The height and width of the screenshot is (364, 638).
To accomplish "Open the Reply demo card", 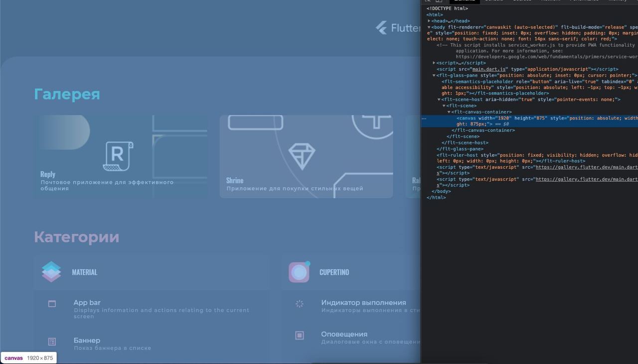I will pyautogui.click(x=121, y=156).
